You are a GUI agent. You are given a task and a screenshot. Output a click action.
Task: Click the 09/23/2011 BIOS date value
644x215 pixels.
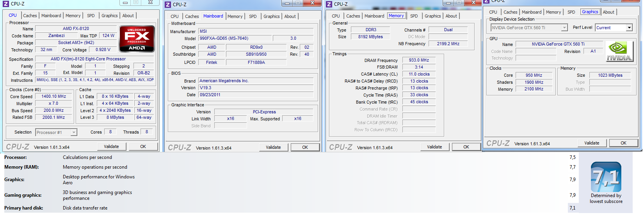click(x=256, y=95)
